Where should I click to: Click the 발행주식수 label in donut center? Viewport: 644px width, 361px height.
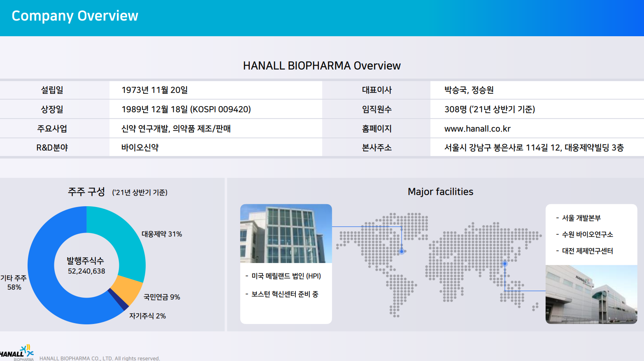coord(86,261)
